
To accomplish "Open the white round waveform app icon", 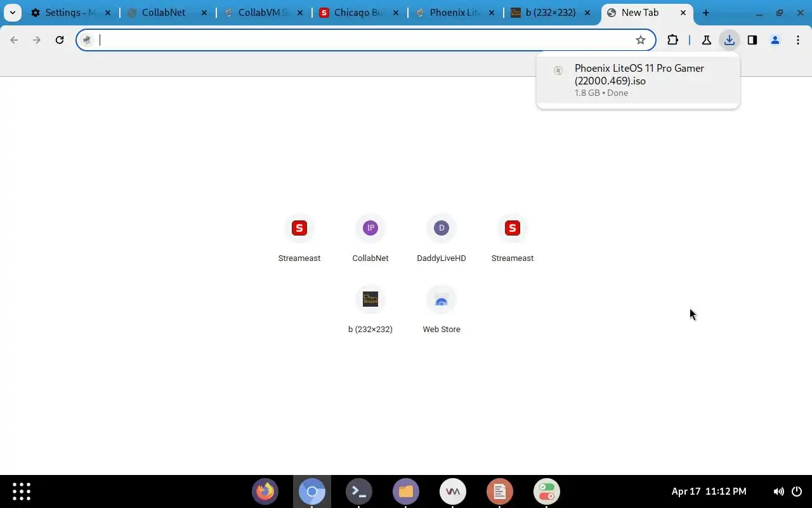I will point(453,491).
